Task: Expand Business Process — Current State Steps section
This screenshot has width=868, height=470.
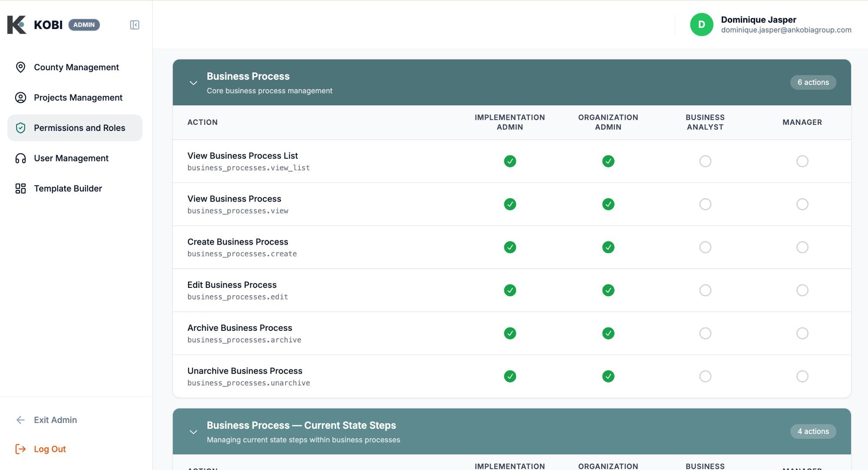Action: pyautogui.click(x=194, y=431)
